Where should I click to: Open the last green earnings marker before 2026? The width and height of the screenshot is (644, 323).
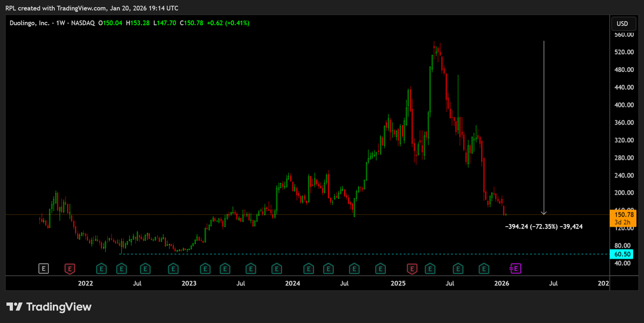click(x=484, y=268)
